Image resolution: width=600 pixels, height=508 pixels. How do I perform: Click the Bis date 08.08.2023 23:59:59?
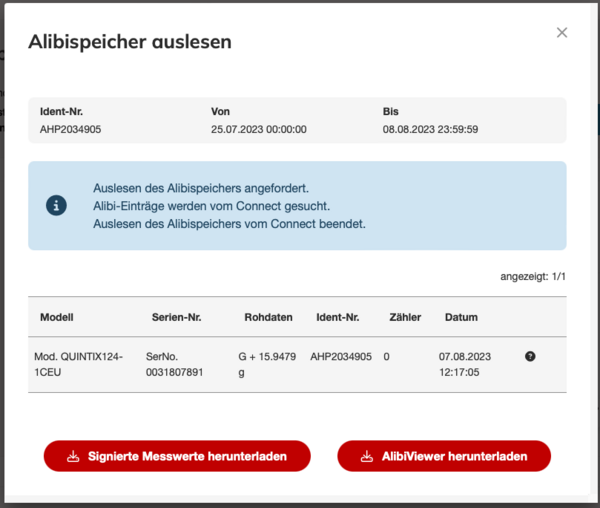click(x=430, y=129)
